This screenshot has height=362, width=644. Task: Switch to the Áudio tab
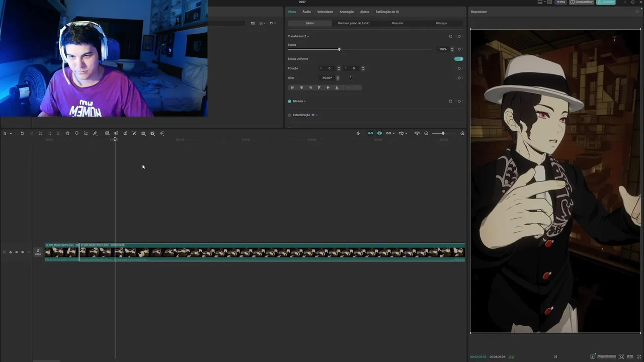306,12
